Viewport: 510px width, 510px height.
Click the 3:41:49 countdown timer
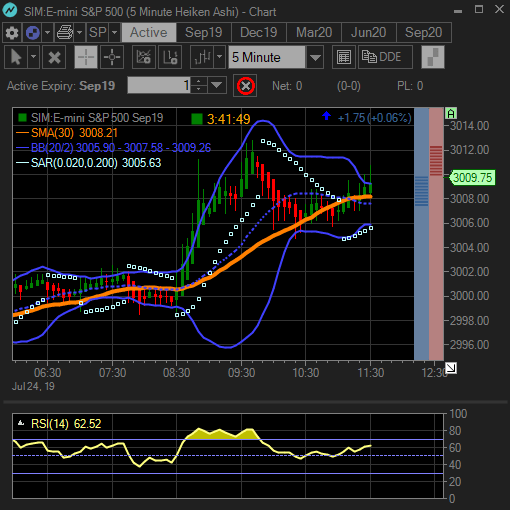229,119
